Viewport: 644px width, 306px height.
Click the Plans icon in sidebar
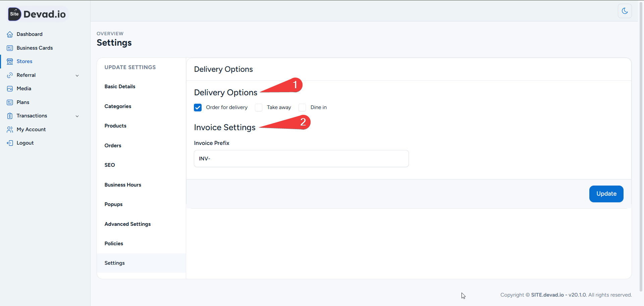pos(10,102)
